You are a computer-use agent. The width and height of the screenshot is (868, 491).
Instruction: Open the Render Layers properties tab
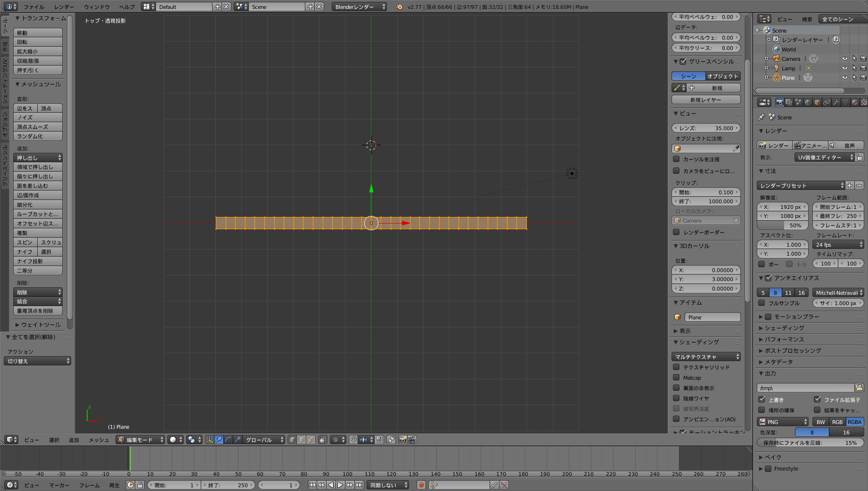coord(789,102)
